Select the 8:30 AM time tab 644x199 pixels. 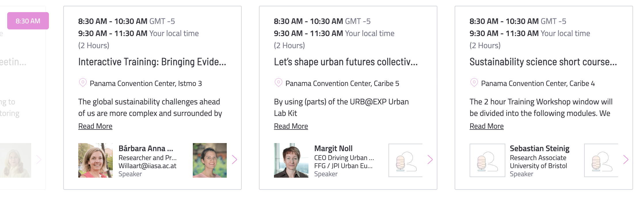(x=28, y=21)
